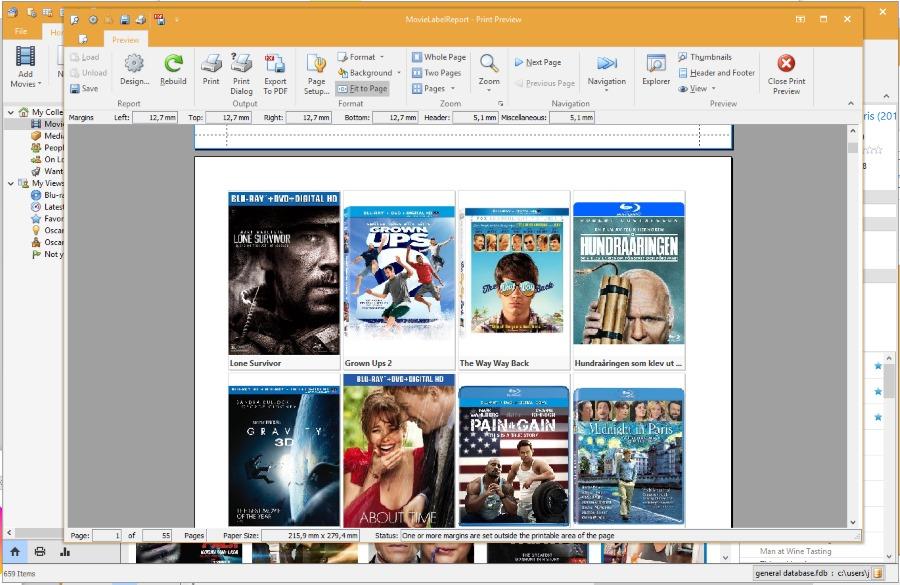Viewport: 900px width, 585px height.
Task: Select the Media tree item
Action: click(x=47, y=135)
